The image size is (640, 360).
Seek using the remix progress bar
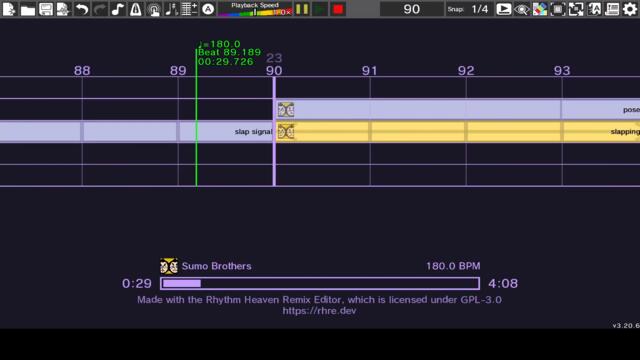[x=320, y=283]
